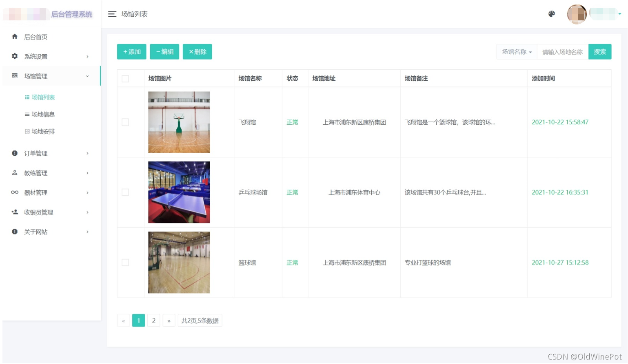The width and height of the screenshot is (628, 364).
Task: Toggle the hamburger sidebar menu icon
Action: (x=112, y=14)
